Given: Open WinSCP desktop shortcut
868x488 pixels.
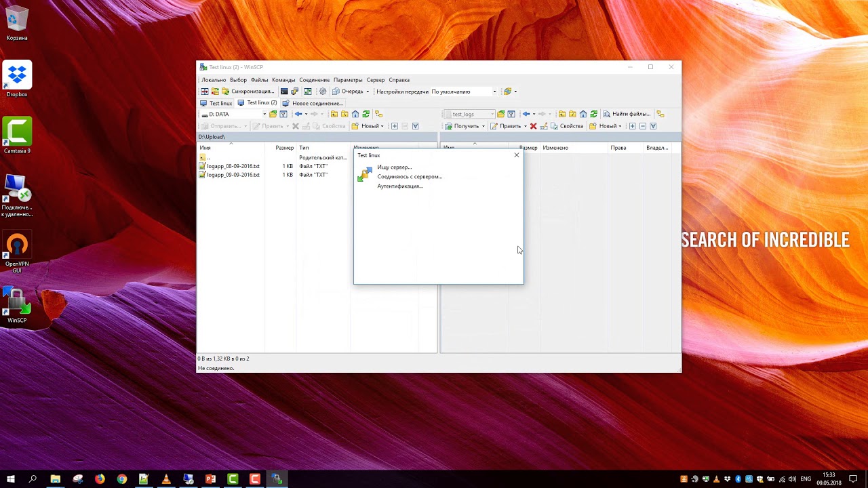Looking at the screenshot, I should (x=17, y=305).
